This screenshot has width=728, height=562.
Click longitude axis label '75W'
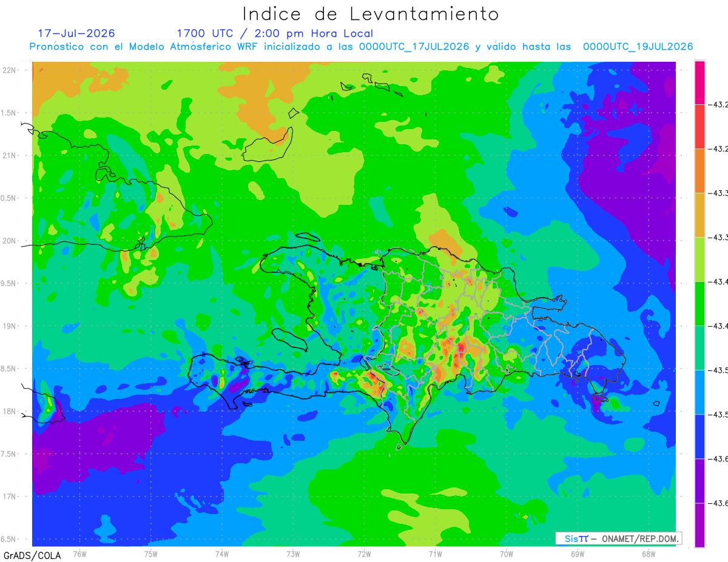coord(151,554)
